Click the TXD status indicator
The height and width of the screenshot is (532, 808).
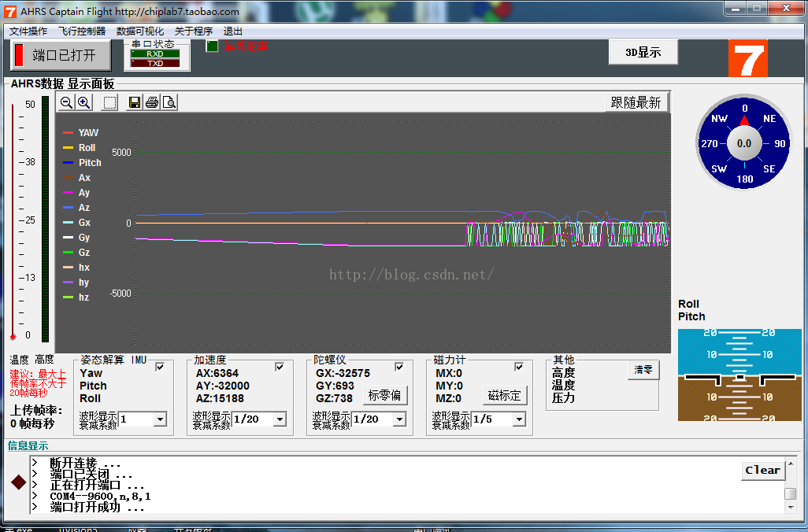pos(155,63)
